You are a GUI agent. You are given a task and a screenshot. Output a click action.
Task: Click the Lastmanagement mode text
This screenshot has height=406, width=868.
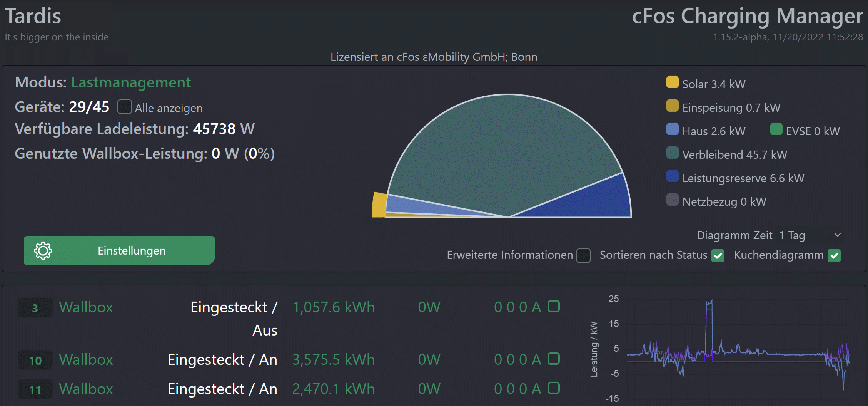131,82
